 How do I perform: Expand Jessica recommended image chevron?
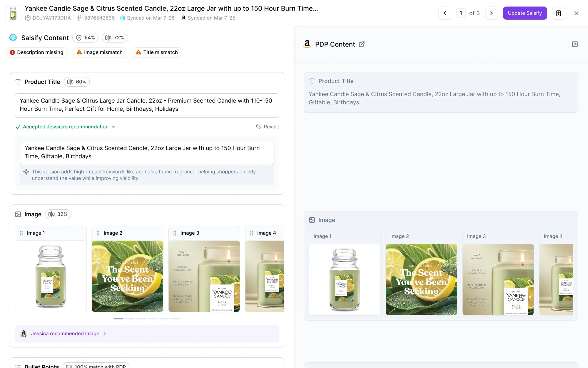click(104, 334)
